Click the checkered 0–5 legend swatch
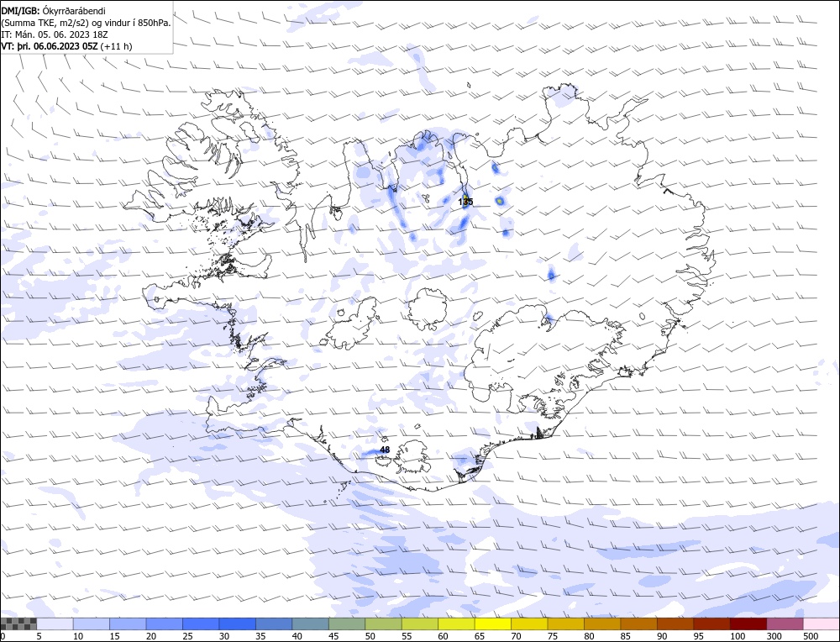Screen dimensions: 840x642 pyautogui.click(x=18, y=624)
